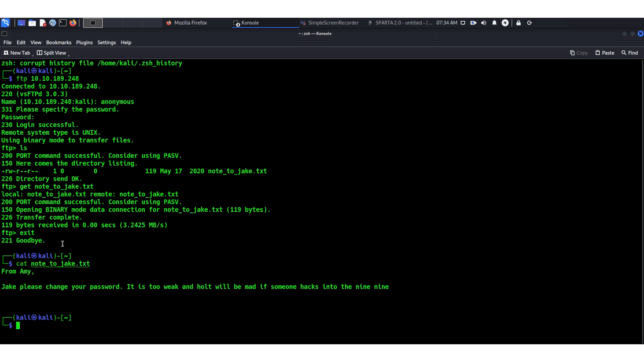Click the screen recorder camera tray icon

pyautogui.click(x=473, y=23)
